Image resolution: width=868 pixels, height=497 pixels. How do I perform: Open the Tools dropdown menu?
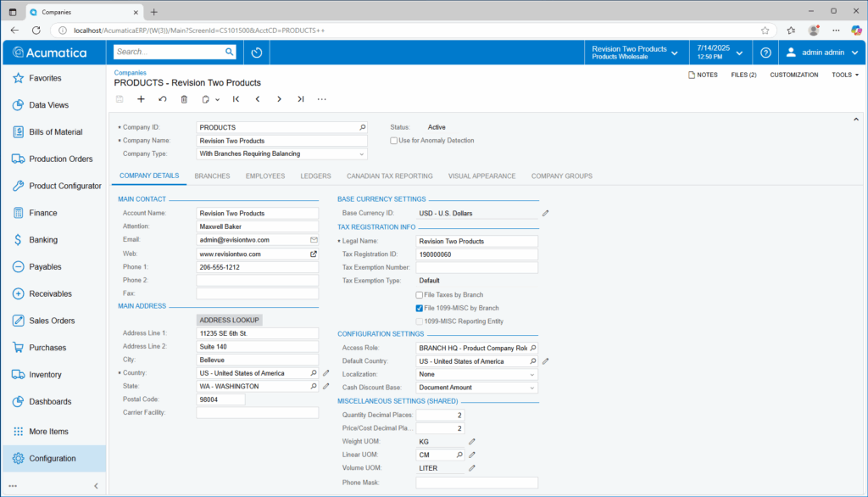[845, 75]
